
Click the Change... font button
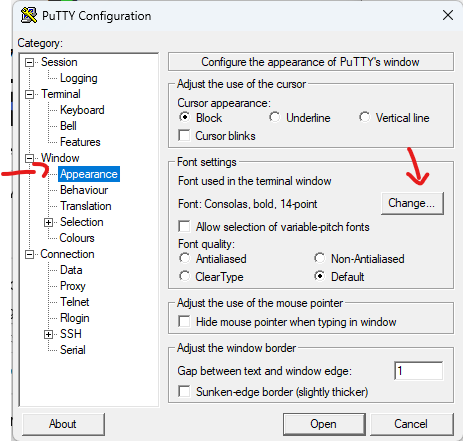coord(412,203)
